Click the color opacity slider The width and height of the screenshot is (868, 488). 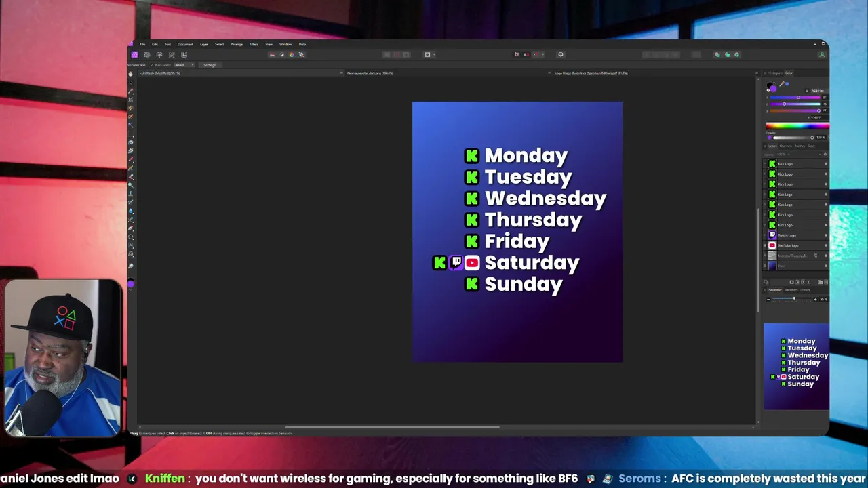[792, 138]
